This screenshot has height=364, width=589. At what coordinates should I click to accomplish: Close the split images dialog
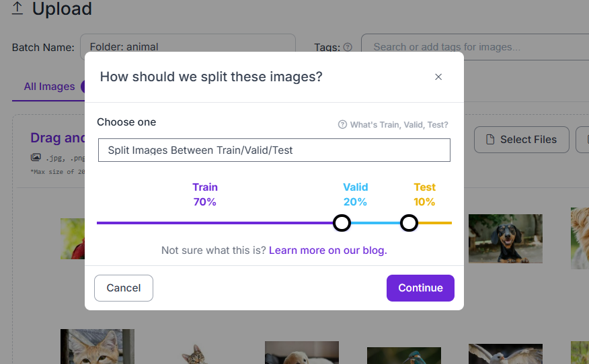[x=438, y=77]
